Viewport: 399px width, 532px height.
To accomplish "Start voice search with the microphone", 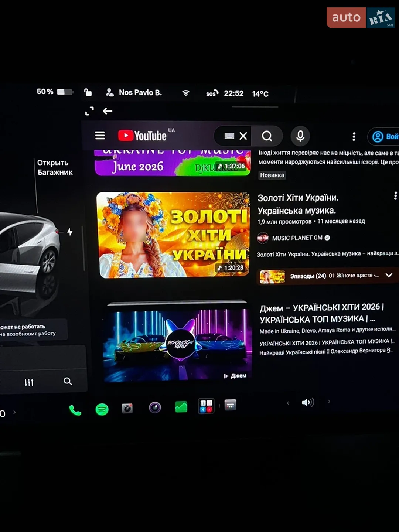I will click(x=300, y=136).
